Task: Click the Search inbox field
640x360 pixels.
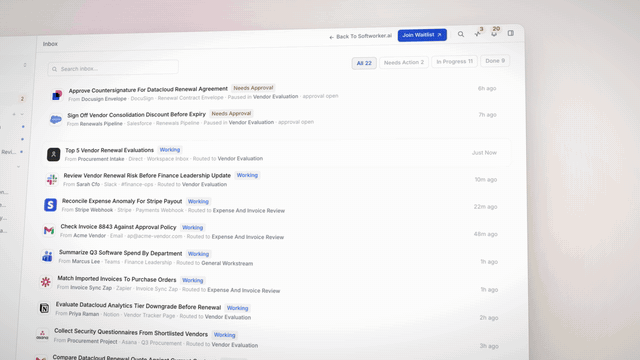Action: tap(113, 68)
